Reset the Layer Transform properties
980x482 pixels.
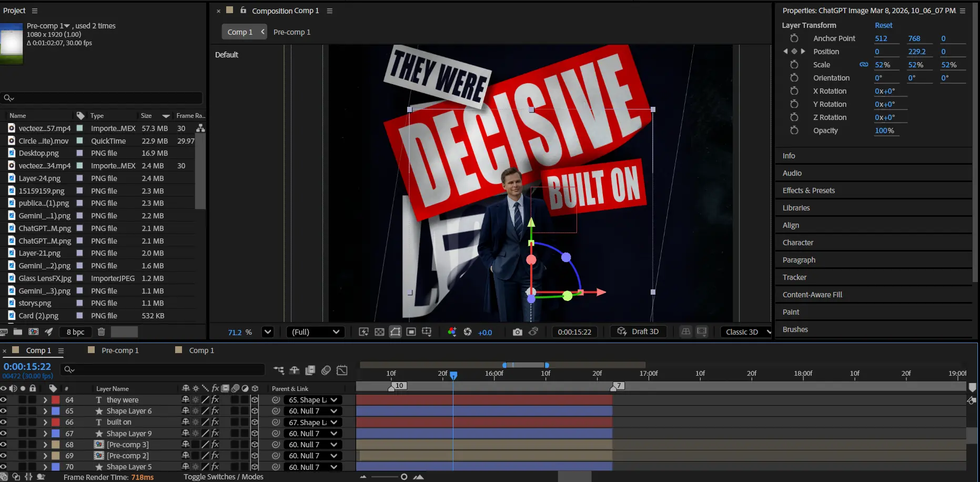(x=883, y=25)
